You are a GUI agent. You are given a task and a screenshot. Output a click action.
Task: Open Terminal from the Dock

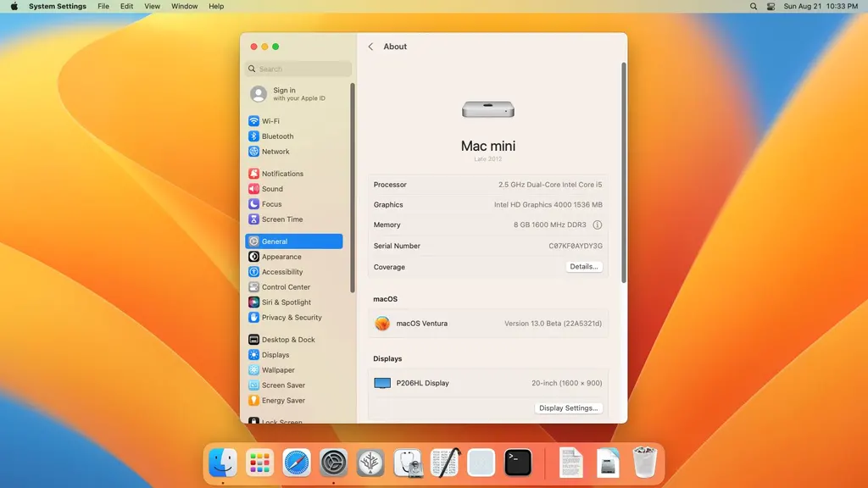518,462
